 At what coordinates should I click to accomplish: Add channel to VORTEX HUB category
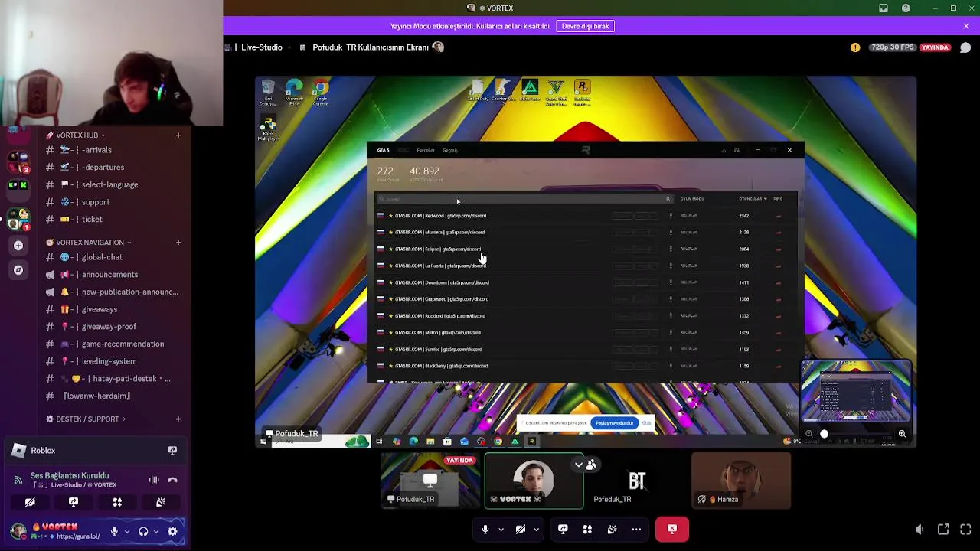[x=178, y=135]
